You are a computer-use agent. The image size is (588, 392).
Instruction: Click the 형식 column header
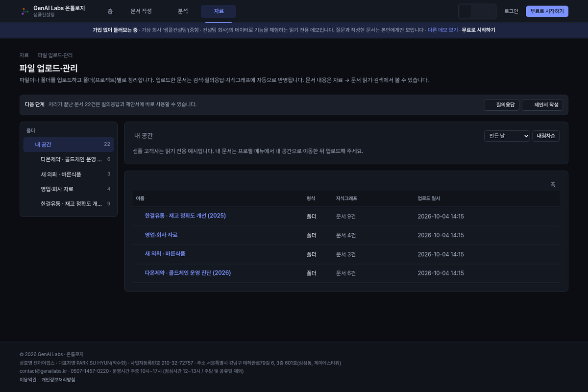(x=311, y=198)
